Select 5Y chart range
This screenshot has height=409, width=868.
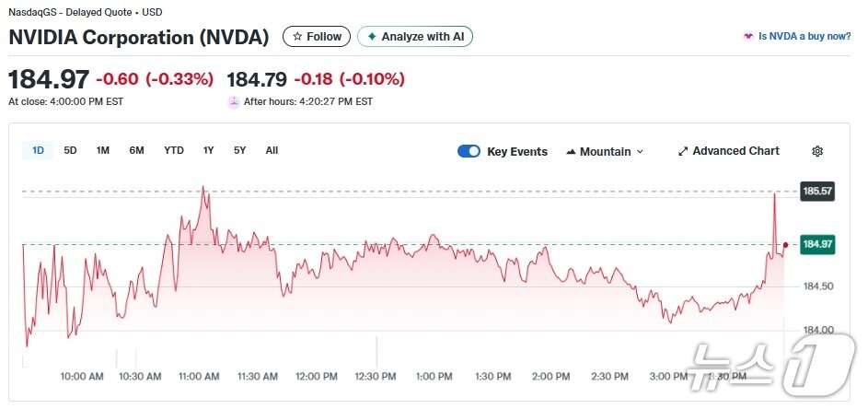(x=239, y=150)
